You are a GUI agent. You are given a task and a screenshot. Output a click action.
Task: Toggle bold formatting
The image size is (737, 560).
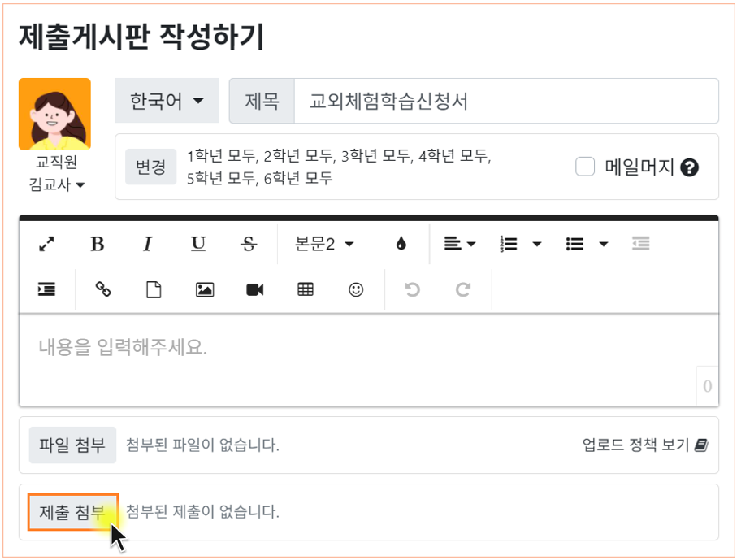tap(98, 244)
